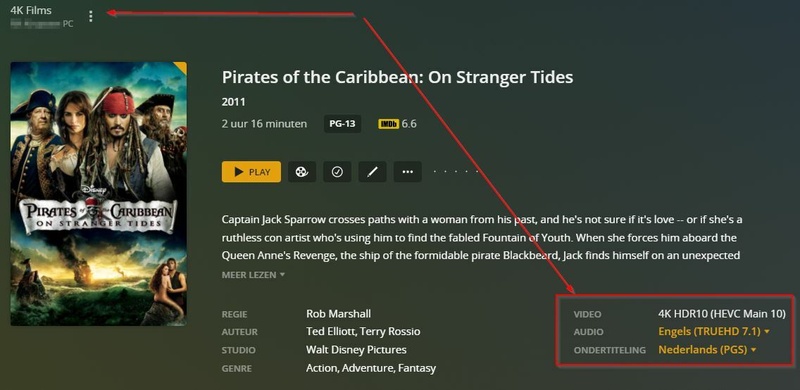Open director Rob Marshall's page
Viewport: 800px width, 390px height.
pyautogui.click(x=338, y=313)
